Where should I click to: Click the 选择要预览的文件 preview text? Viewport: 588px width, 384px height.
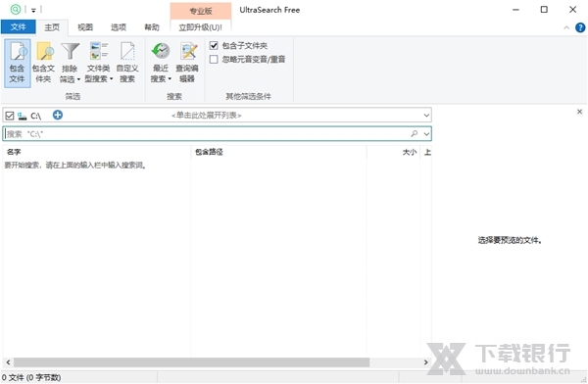click(x=510, y=240)
